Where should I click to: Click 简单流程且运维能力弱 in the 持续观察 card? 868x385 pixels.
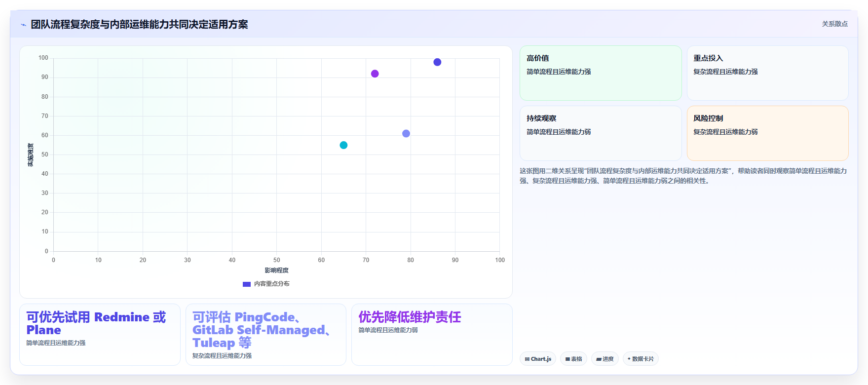pyautogui.click(x=559, y=132)
